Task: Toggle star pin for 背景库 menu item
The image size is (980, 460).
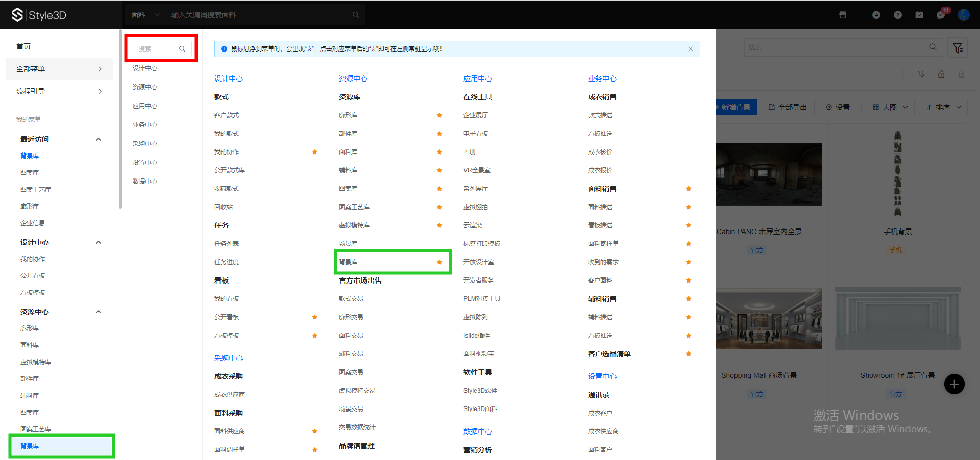Action: pyautogui.click(x=439, y=262)
